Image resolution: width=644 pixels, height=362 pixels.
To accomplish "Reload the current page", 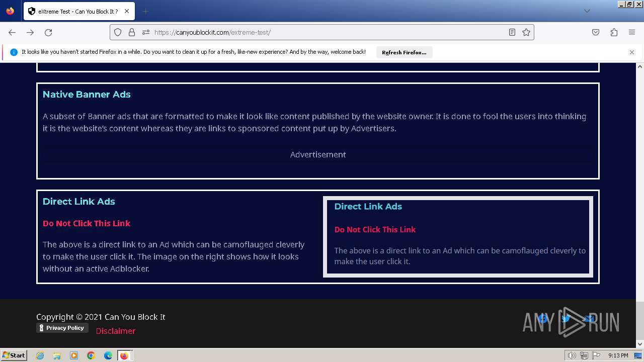I will coord(48,32).
